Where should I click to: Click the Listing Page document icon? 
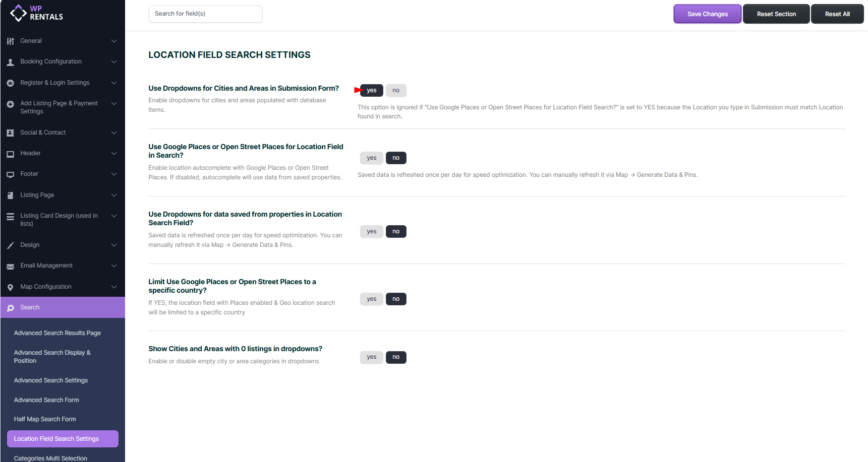(10, 195)
